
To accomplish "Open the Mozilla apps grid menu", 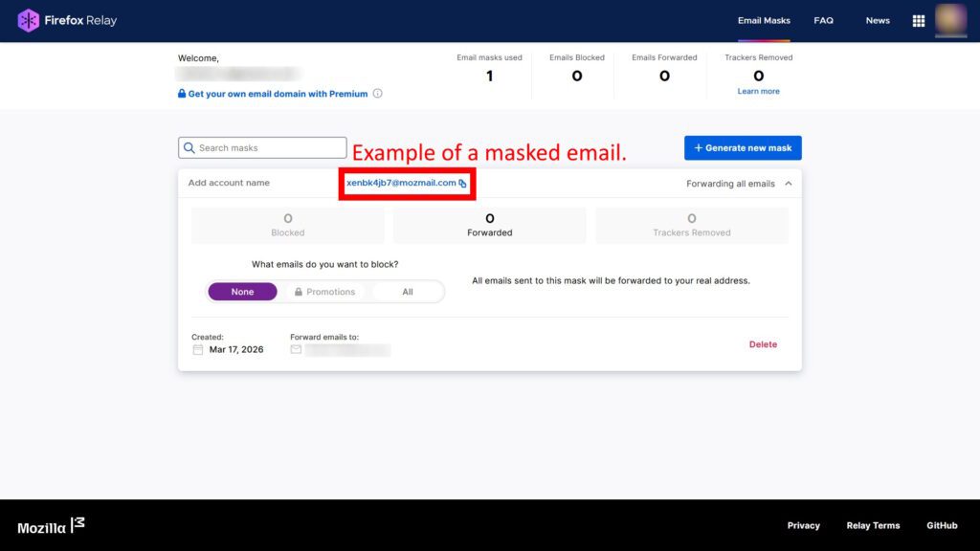I will pos(918,21).
